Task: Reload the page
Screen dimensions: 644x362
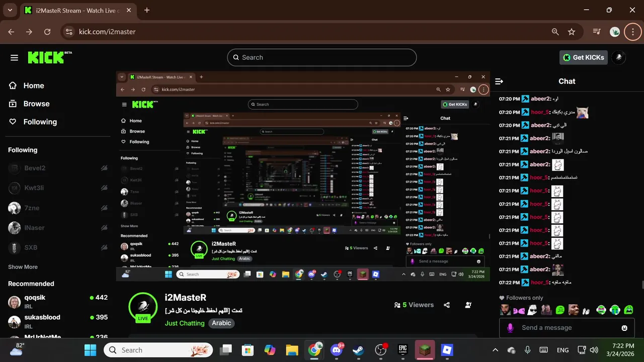Action: [x=47, y=32]
